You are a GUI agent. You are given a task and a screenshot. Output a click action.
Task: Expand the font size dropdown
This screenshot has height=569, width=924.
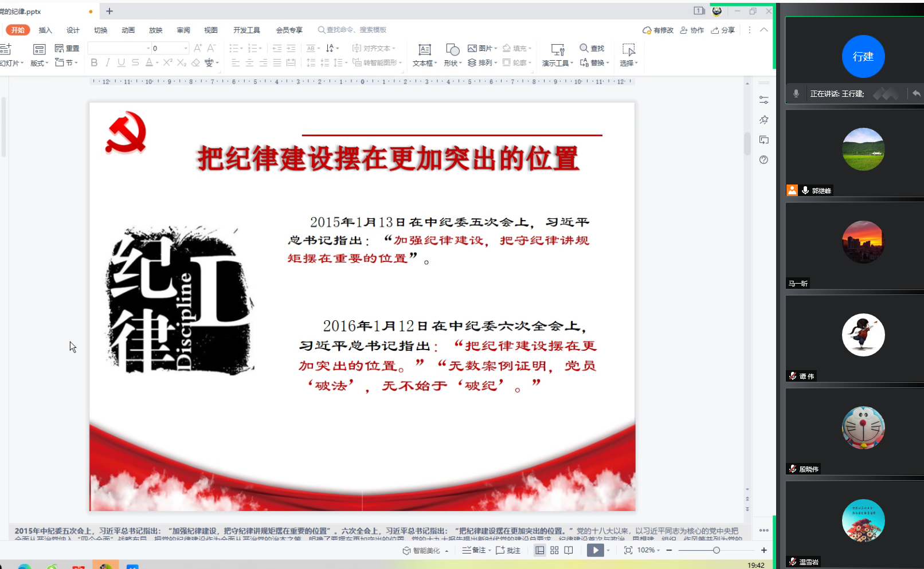pyautogui.click(x=185, y=48)
